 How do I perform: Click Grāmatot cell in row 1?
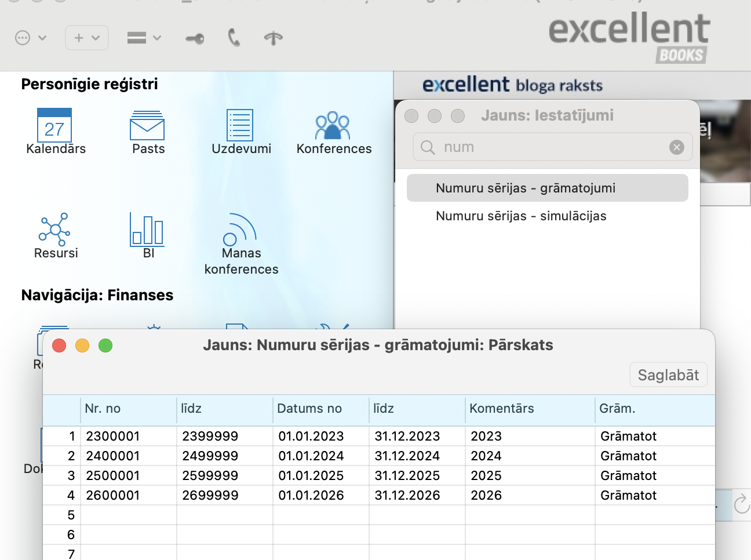[628, 436]
